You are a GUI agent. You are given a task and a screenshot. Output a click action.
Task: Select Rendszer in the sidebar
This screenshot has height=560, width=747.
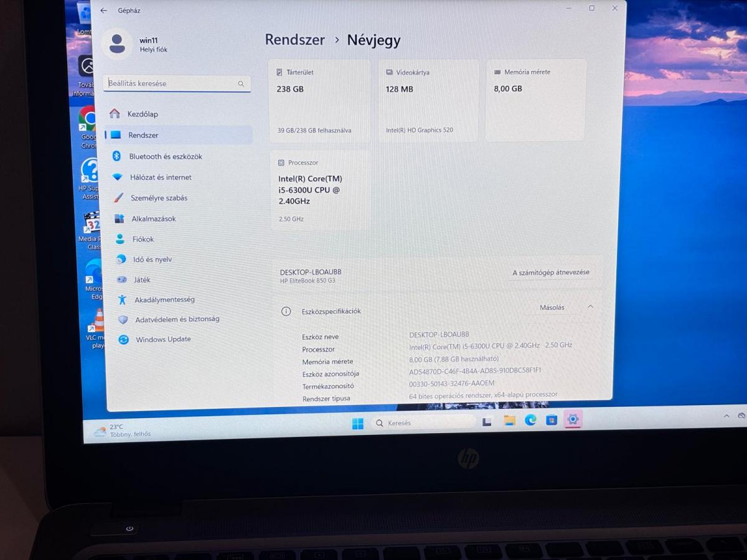[179, 135]
